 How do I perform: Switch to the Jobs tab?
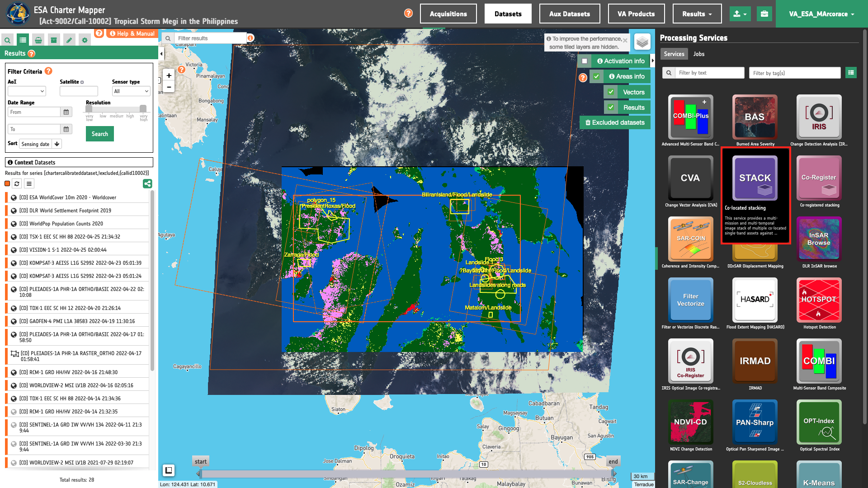tap(698, 54)
